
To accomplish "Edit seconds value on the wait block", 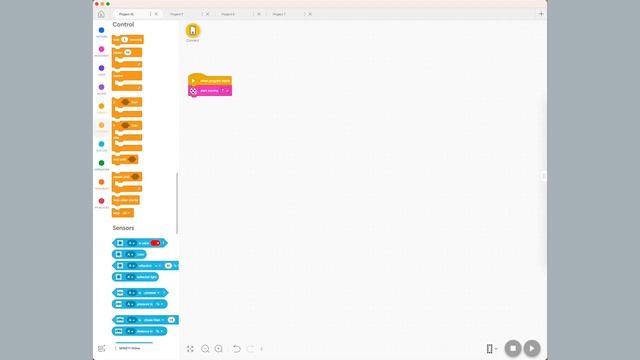I will pyautogui.click(x=125, y=40).
